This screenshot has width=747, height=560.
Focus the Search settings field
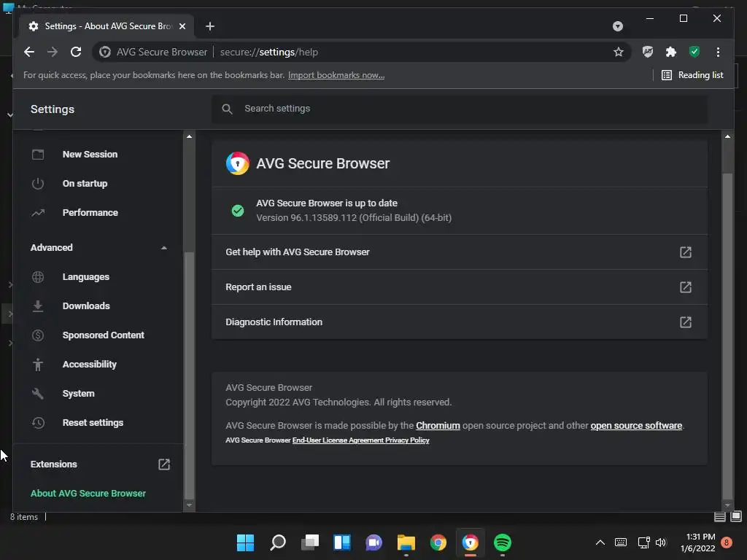click(460, 109)
